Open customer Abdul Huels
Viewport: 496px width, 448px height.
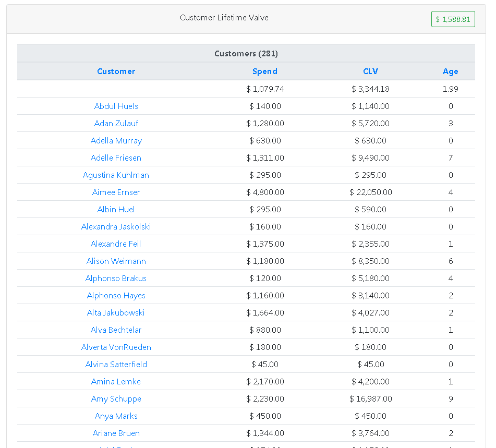pos(116,106)
